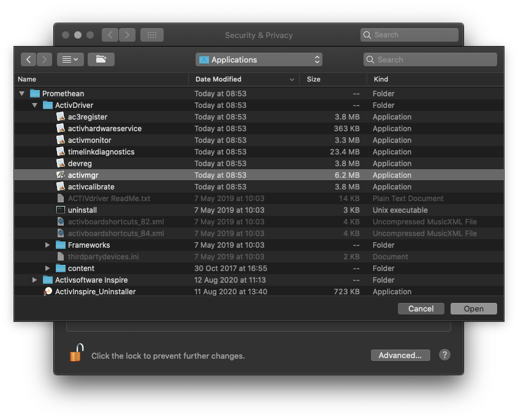The width and height of the screenshot is (518, 420).
Task: Click the forward arrow in file dialog
Action: [x=44, y=59]
